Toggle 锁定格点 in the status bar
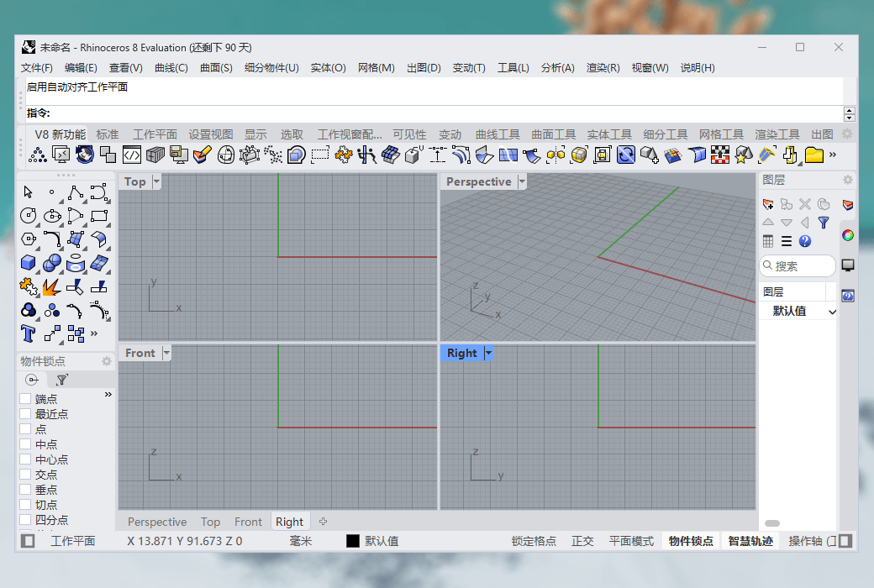This screenshot has width=874, height=588. coord(534,541)
